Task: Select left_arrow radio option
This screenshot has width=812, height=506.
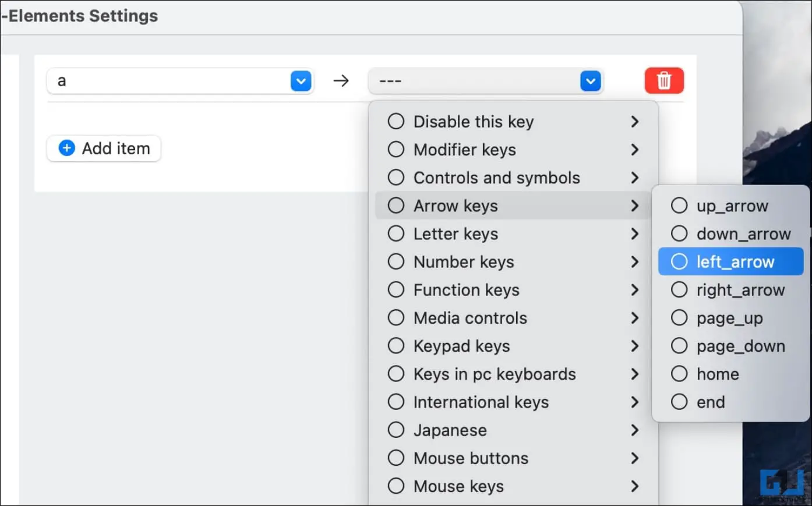Action: click(x=679, y=262)
